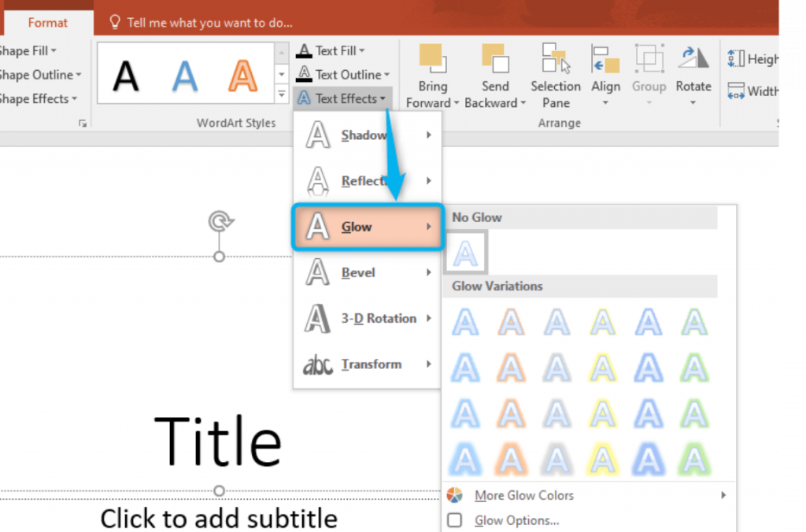Select the Transform text effect
806x532 pixels.
click(370, 364)
